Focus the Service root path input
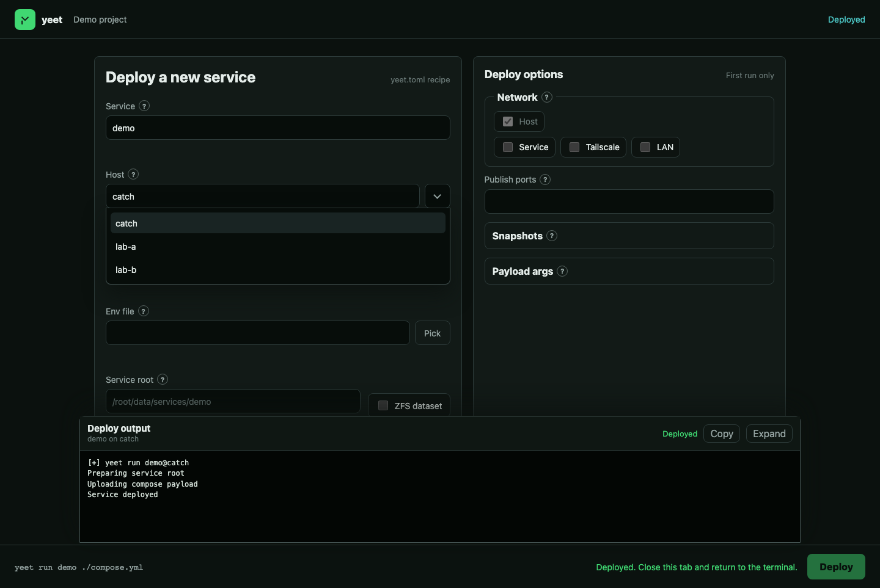The height and width of the screenshot is (588, 880). (x=233, y=402)
